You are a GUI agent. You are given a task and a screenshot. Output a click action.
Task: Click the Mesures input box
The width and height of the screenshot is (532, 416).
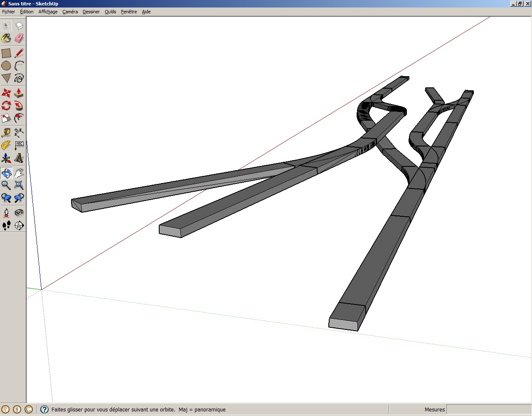click(x=489, y=409)
